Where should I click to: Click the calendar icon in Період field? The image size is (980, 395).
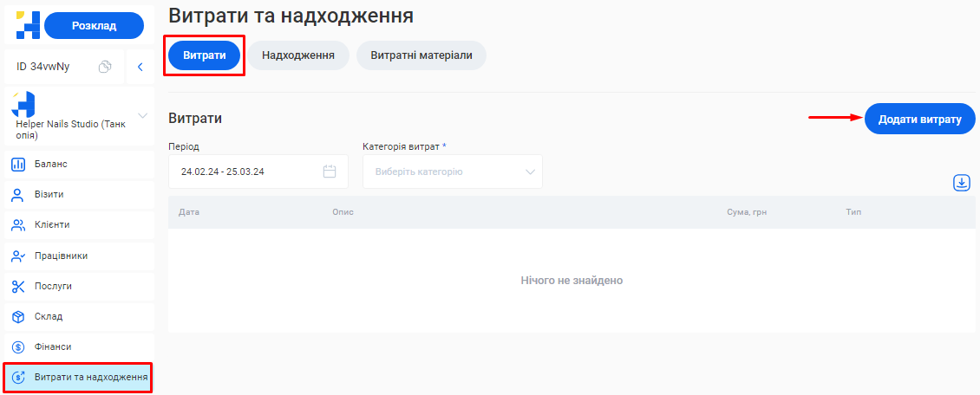[x=330, y=172]
